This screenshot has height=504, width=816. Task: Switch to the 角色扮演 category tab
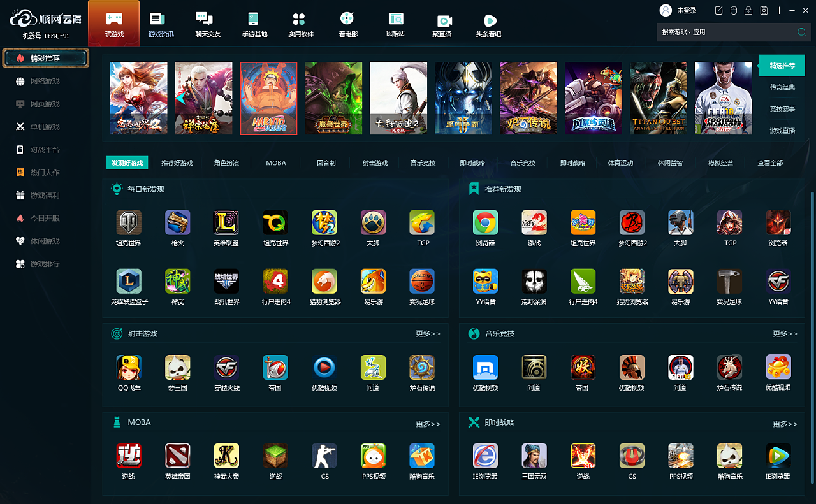tap(226, 163)
